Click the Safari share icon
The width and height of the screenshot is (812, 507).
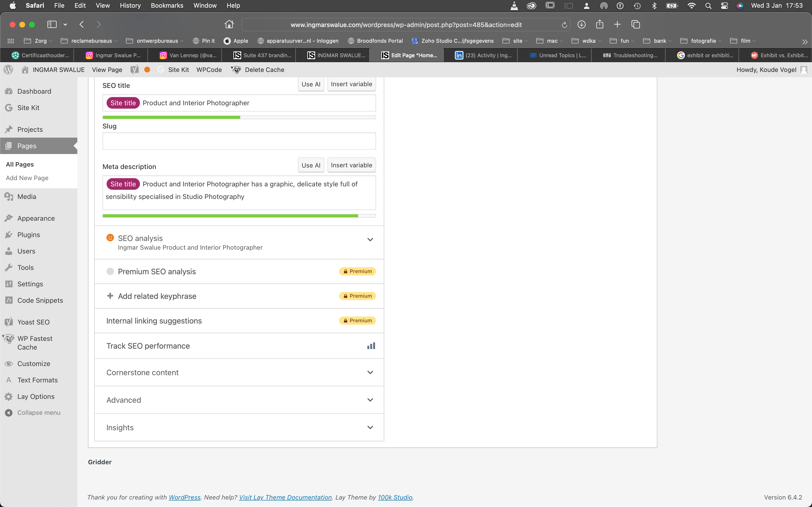point(599,24)
